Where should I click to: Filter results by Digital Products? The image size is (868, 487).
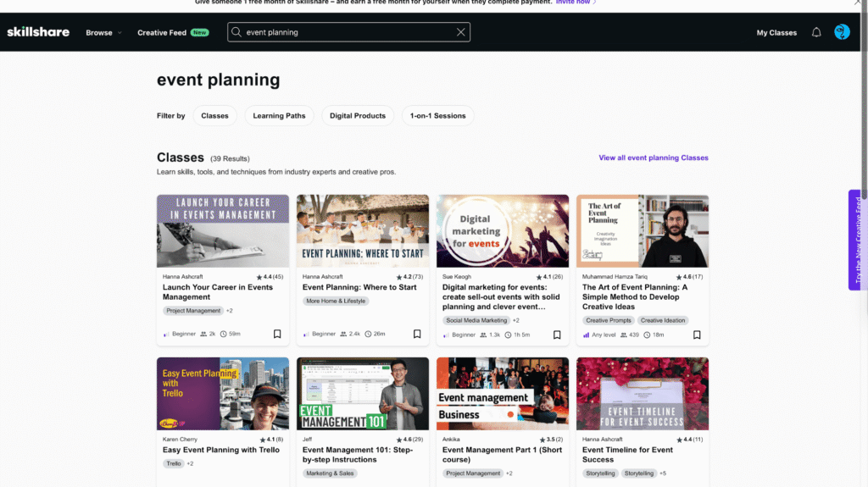(358, 116)
